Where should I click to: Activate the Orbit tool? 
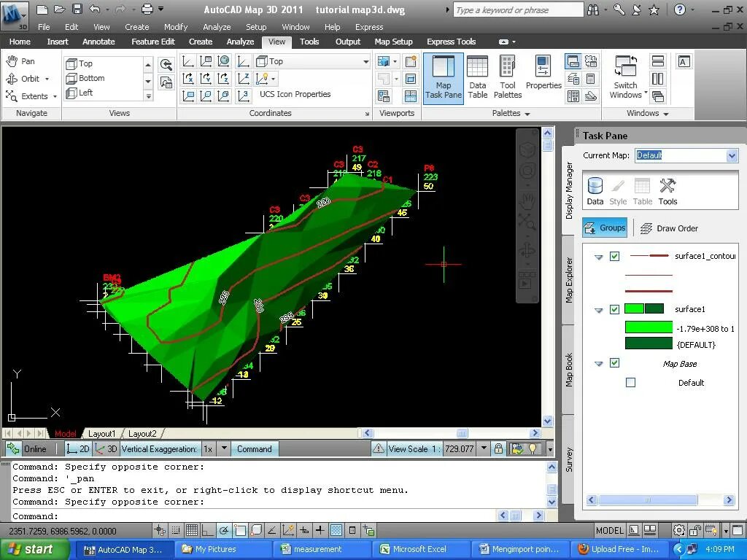pyautogui.click(x=26, y=79)
